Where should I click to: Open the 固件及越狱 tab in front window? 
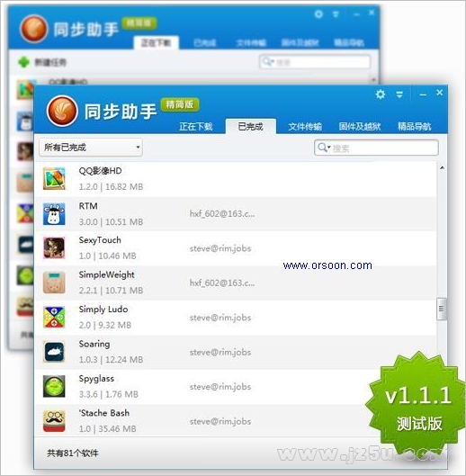point(360,126)
